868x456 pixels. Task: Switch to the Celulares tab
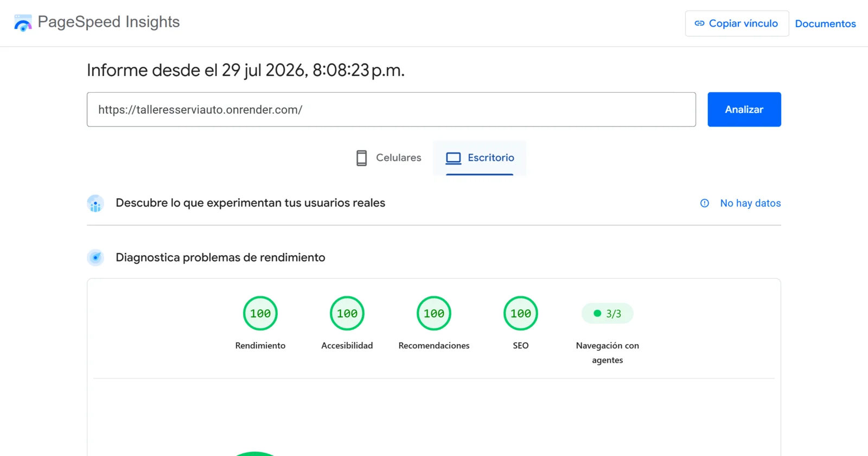coord(388,158)
